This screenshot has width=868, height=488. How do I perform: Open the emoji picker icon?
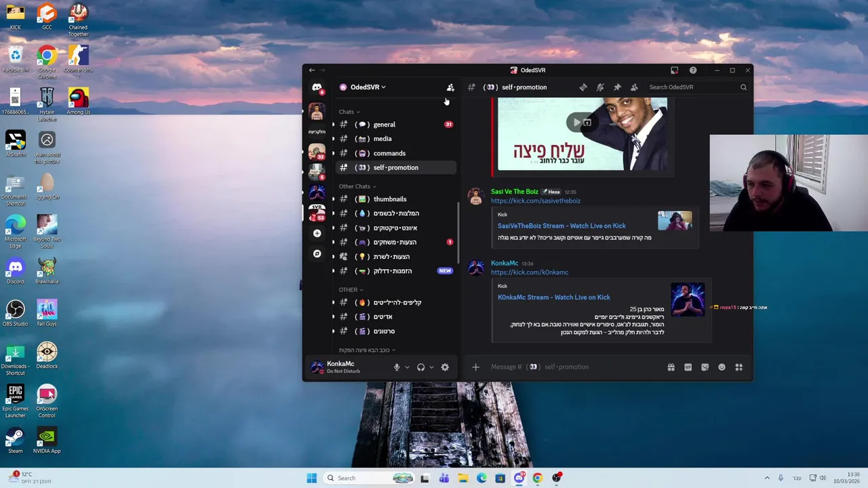coord(722,367)
